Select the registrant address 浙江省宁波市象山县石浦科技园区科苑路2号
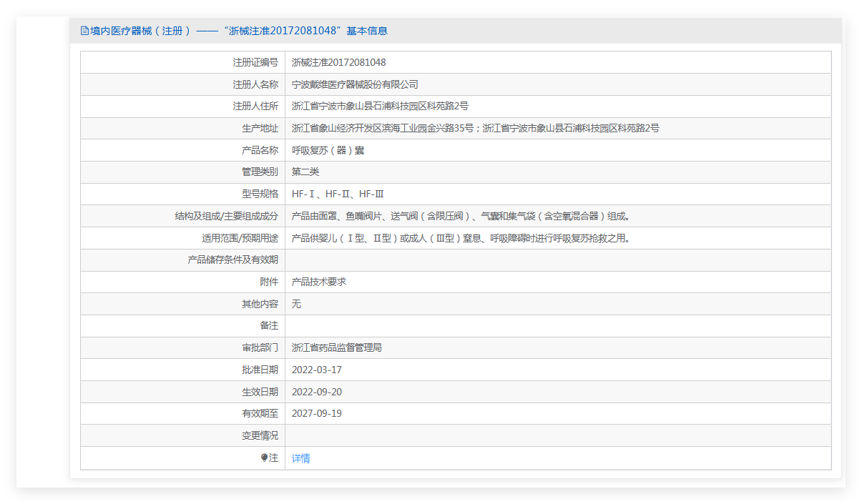The image size is (862, 504). click(380, 106)
